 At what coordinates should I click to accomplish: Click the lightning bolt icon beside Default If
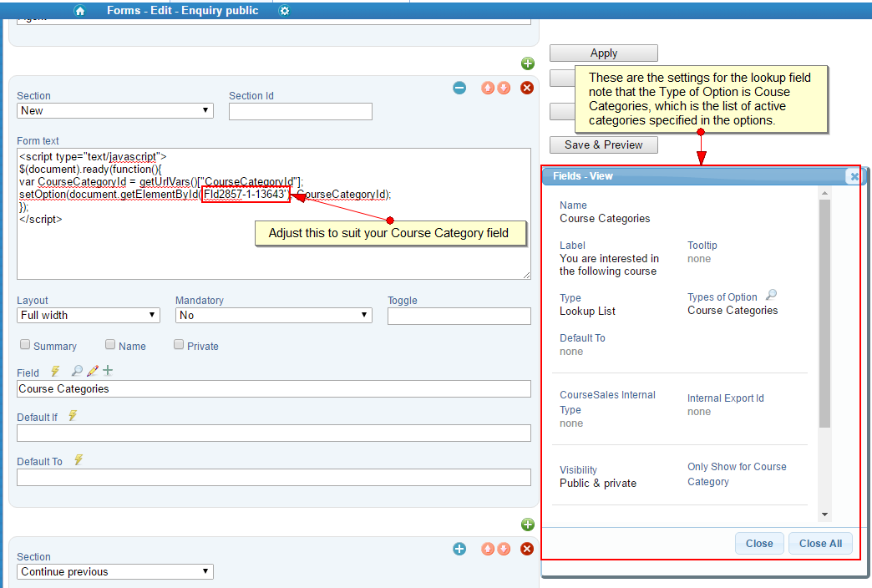(x=73, y=415)
